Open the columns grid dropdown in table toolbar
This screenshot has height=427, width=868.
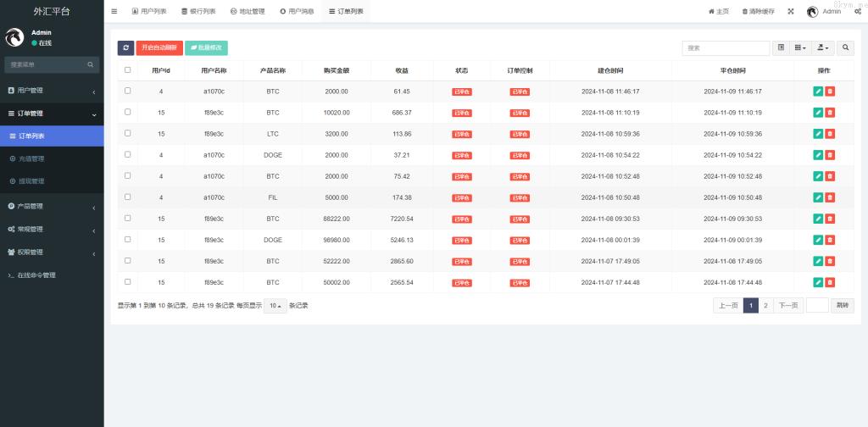(x=800, y=48)
